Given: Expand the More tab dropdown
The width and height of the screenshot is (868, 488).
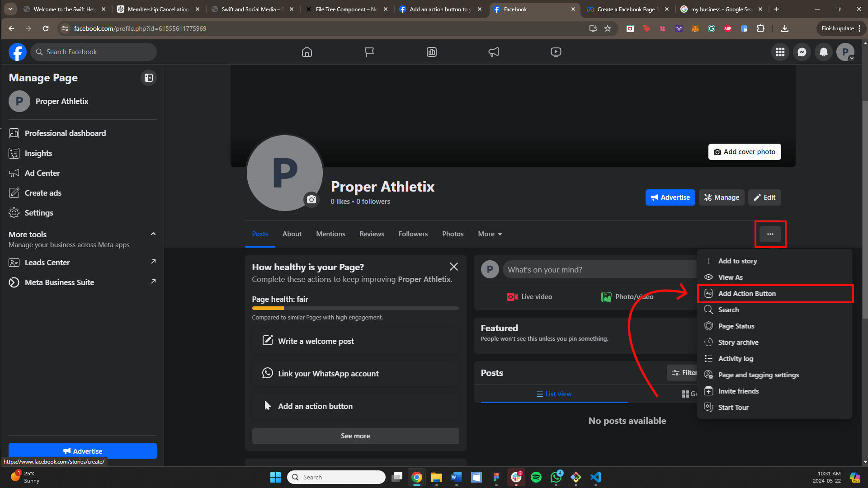Looking at the screenshot, I should point(490,234).
